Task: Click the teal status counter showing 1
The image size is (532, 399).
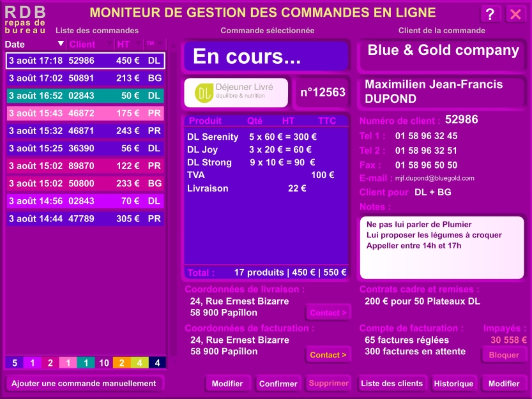Action: pos(86,363)
